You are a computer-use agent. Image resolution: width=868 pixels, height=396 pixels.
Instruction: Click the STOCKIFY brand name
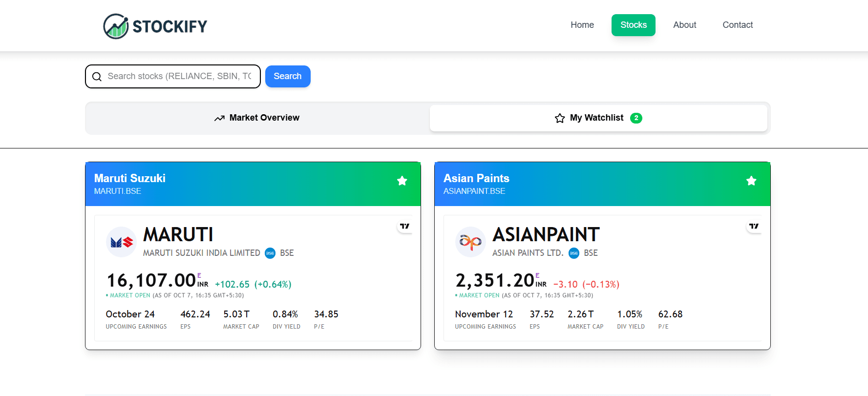[170, 26]
